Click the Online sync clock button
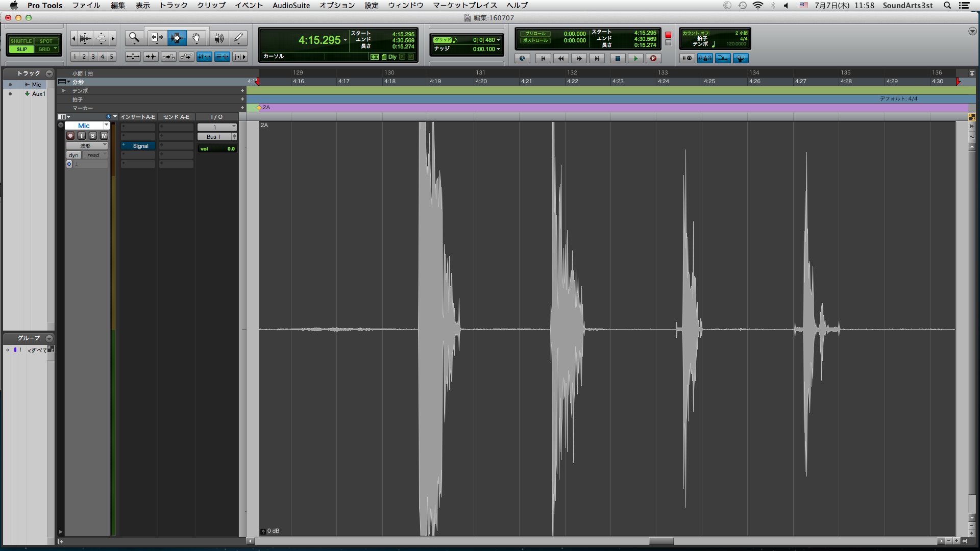The image size is (980, 551). coord(522,58)
